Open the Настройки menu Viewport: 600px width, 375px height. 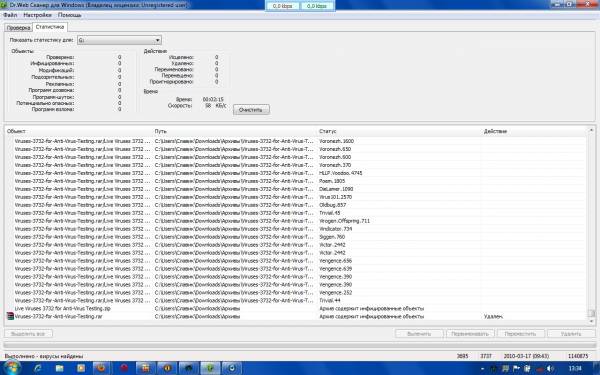pyautogui.click(x=38, y=15)
